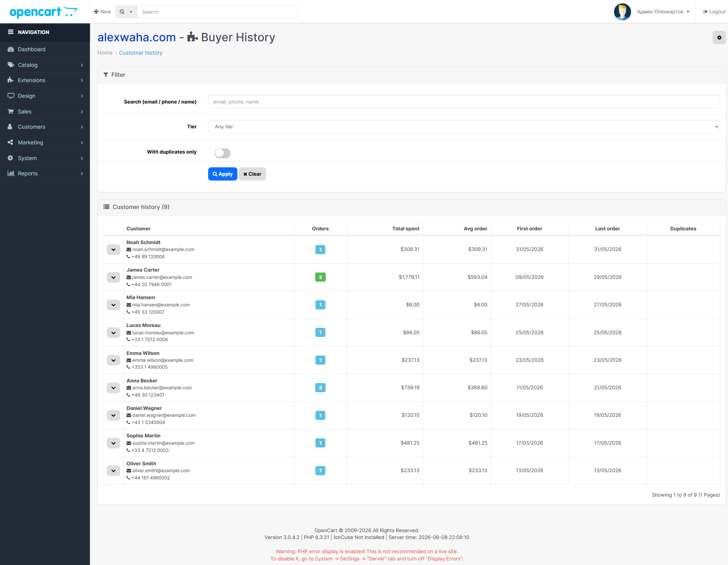The height and width of the screenshot is (565, 728).
Task: Click the Duplicates column header
Action: [x=683, y=229]
